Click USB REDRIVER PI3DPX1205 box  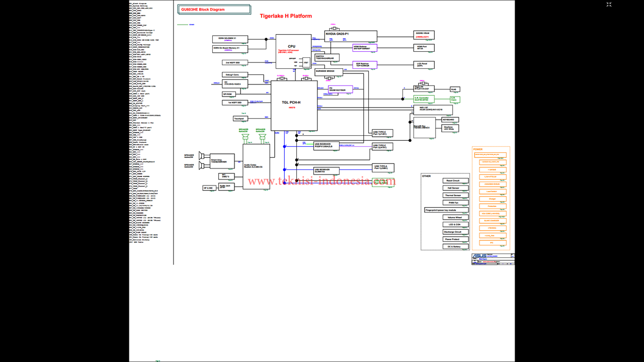point(326,146)
